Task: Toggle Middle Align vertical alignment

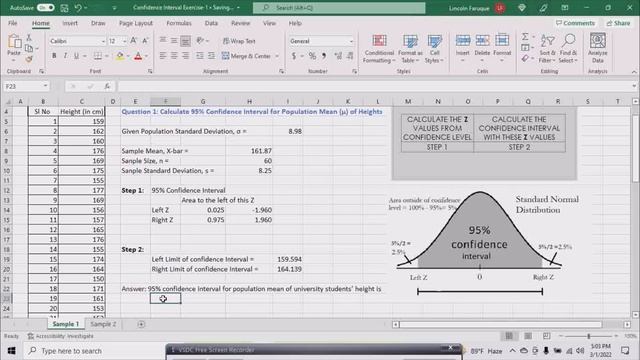Action: click(x=174, y=41)
